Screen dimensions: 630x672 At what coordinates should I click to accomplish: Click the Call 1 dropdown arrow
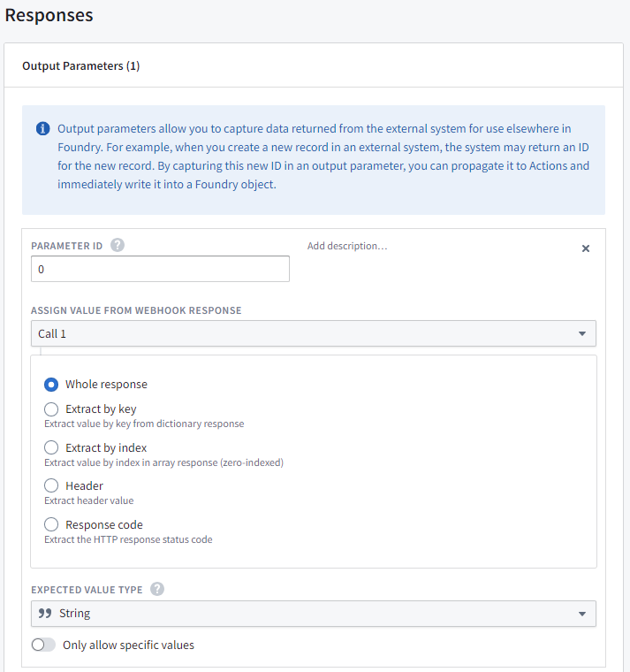click(x=581, y=333)
